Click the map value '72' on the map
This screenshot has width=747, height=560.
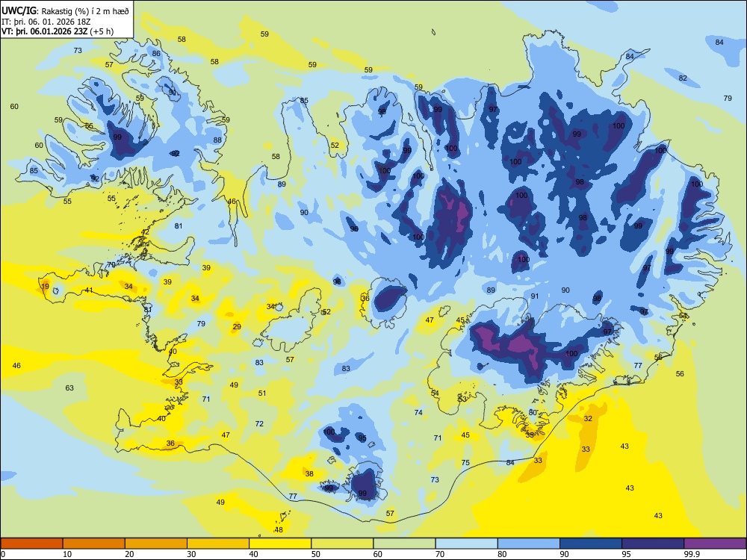coord(259,424)
